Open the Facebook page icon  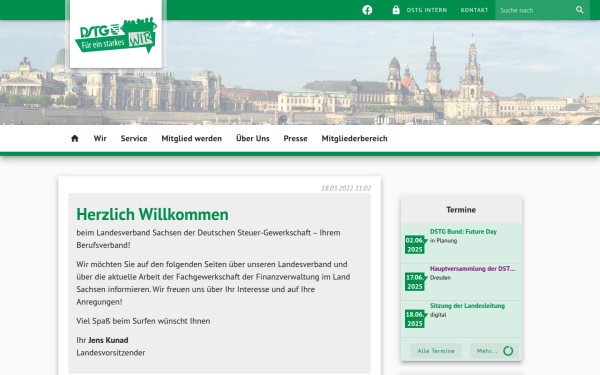tap(367, 10)
